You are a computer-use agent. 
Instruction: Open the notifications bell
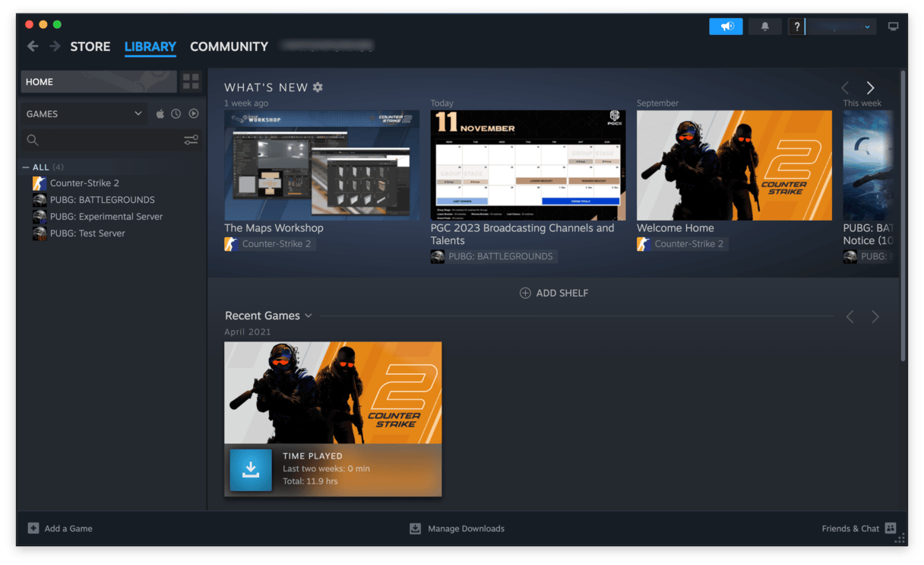(764, 27)
